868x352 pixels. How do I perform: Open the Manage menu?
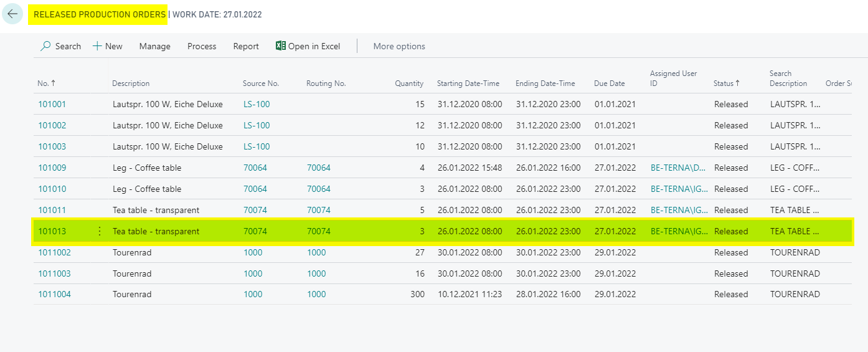click(155, 46)
